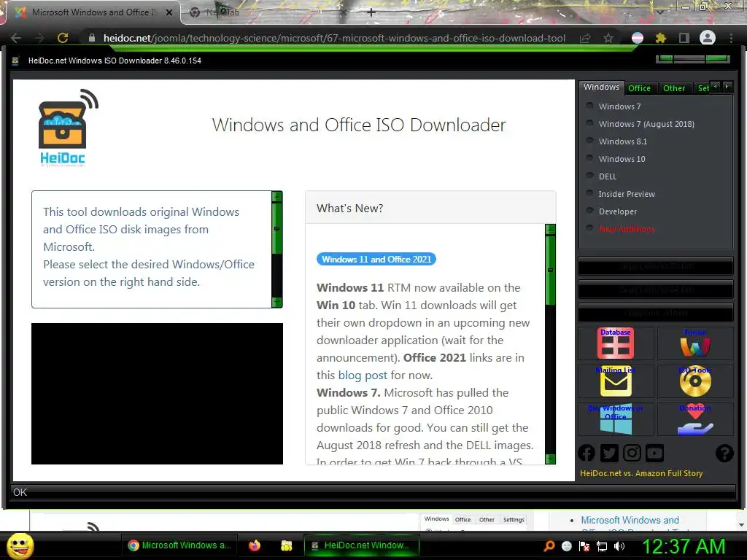Launch Firefox from the taskbar

(255, 545)
